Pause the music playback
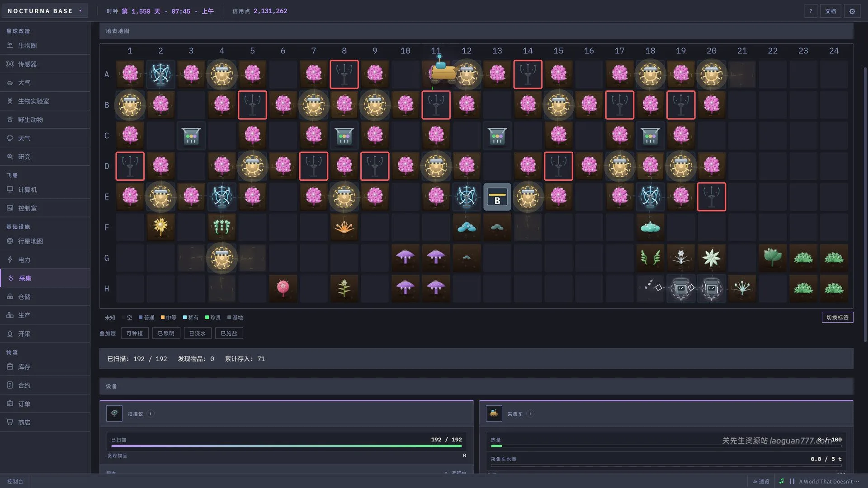Viewport: 868px width, 488px height. coord(792,482)
